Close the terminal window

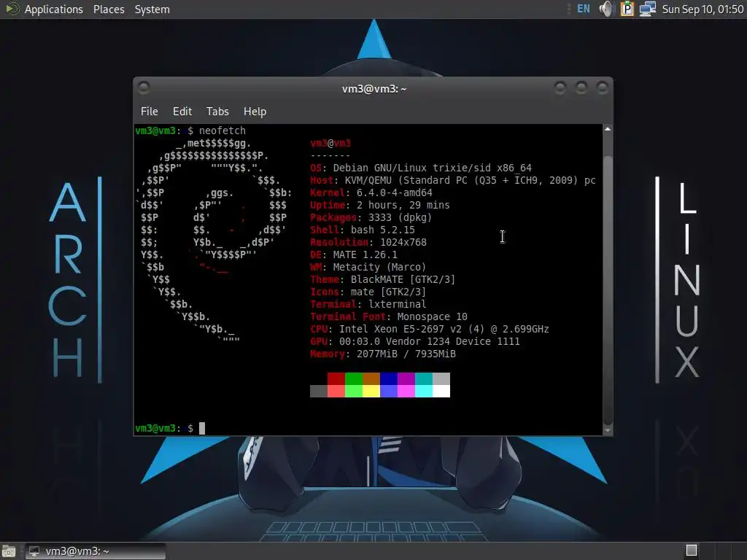(x=602, y=87)
